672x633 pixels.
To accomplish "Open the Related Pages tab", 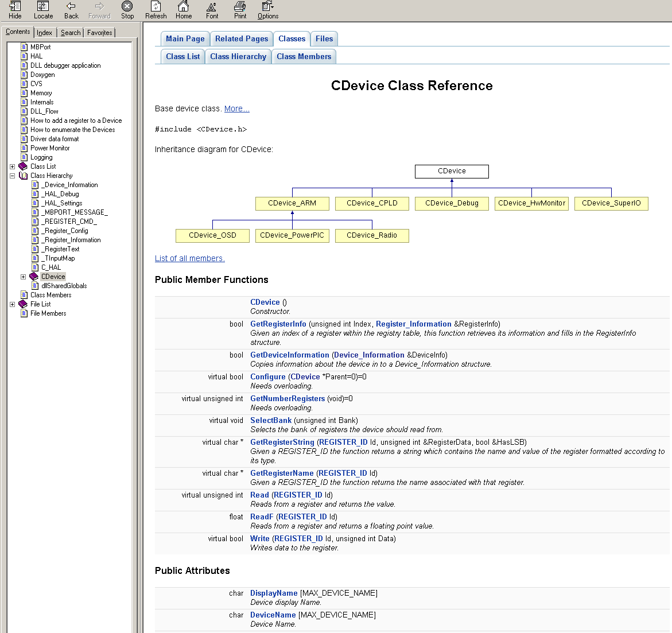I will pos(242,39).
